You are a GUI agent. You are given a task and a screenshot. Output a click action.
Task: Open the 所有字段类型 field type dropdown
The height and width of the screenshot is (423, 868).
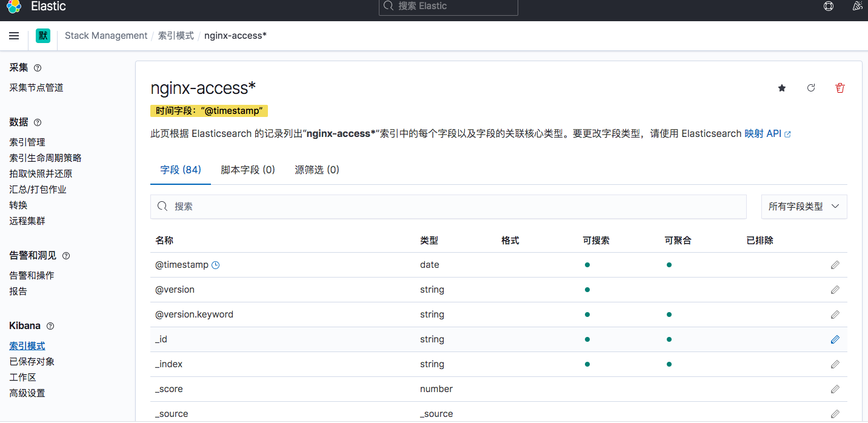pos(804,207)
